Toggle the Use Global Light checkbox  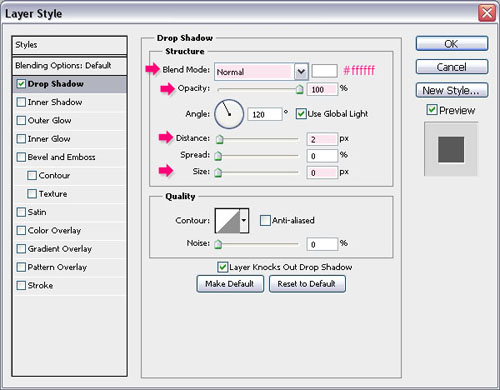301,114
